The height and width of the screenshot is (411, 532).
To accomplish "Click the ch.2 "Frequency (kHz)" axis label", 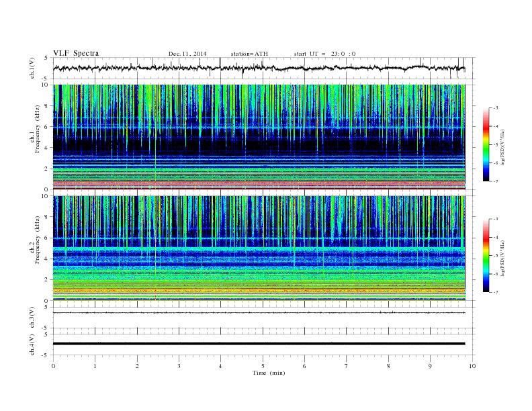I will [x=37, y=240].
